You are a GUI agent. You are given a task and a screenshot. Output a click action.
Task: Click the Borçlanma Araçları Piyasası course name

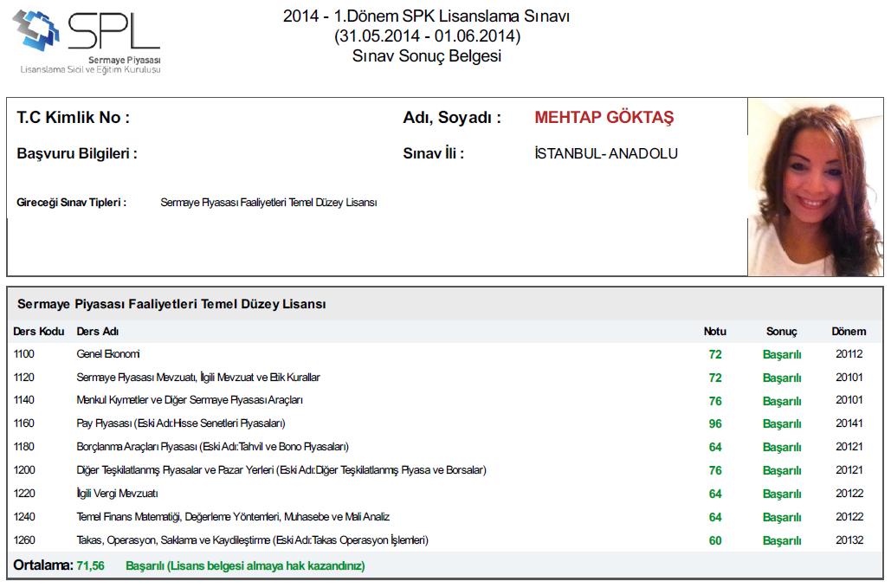click(212, 447)
